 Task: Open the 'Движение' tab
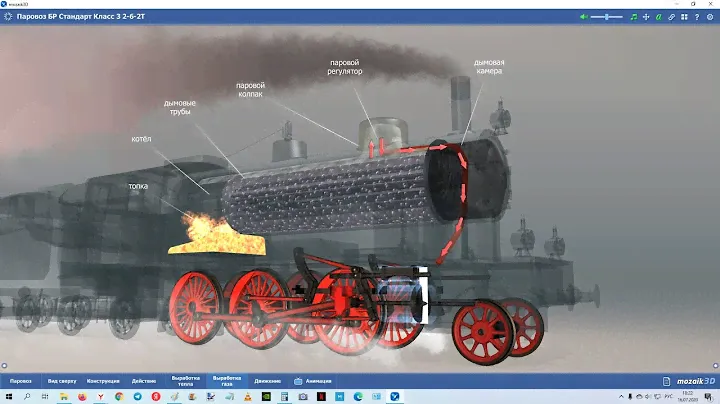coord(267,381)
